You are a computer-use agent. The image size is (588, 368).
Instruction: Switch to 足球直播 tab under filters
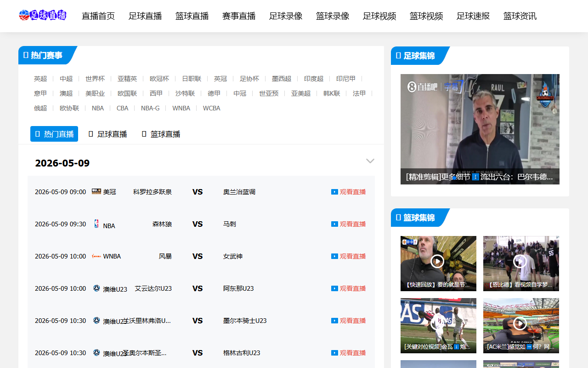pos(107,134)
